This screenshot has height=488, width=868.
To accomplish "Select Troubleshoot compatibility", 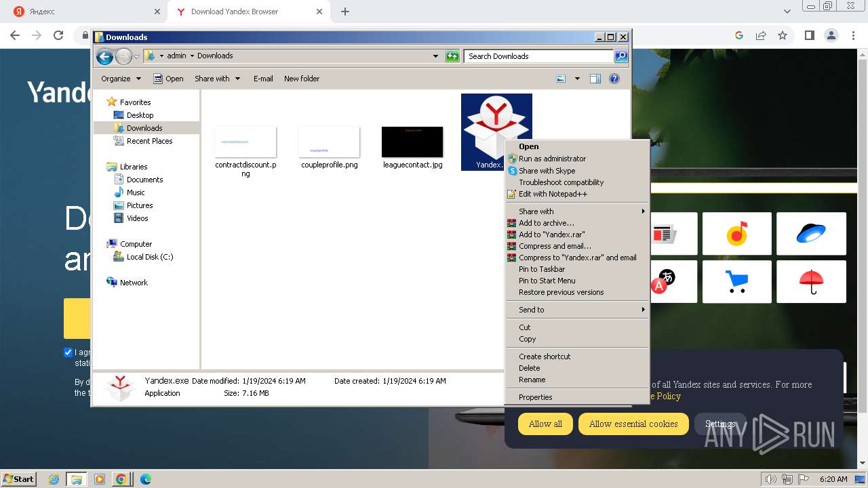I will coord(577,182).
